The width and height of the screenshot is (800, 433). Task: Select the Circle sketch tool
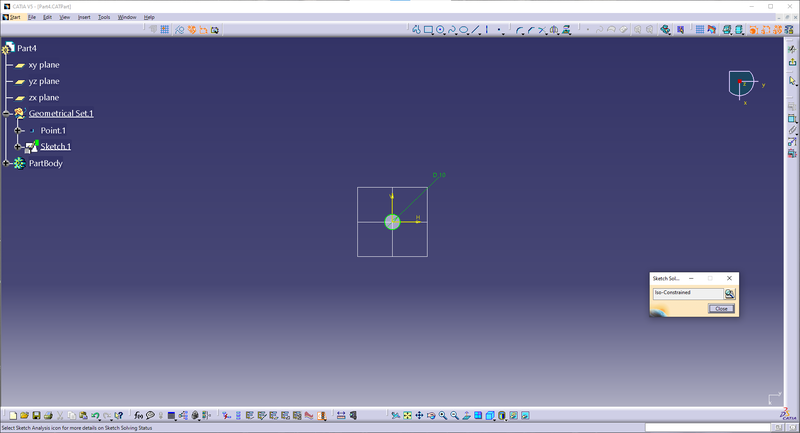click(x=440, y=30)
